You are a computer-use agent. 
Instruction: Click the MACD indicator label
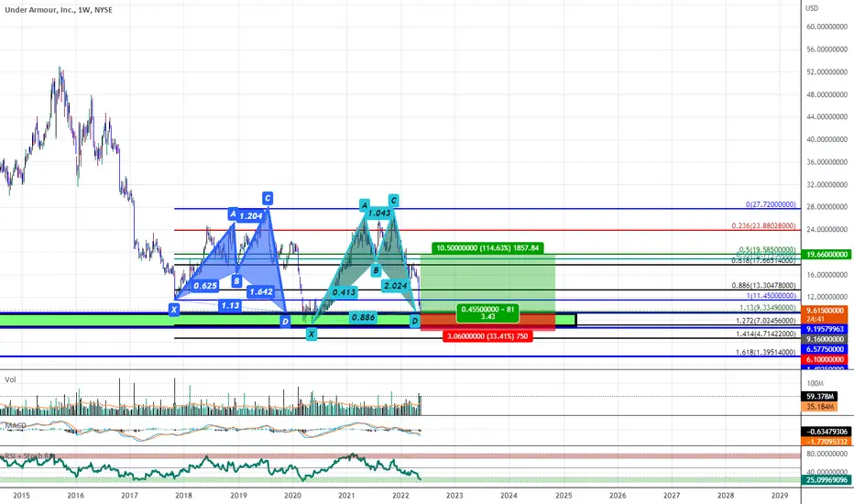[16, 425]
